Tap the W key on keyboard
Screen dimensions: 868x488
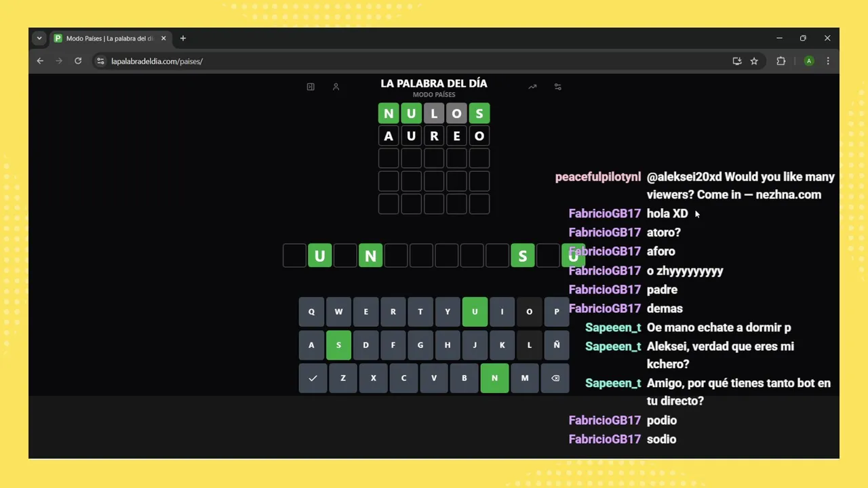point(338,312)
